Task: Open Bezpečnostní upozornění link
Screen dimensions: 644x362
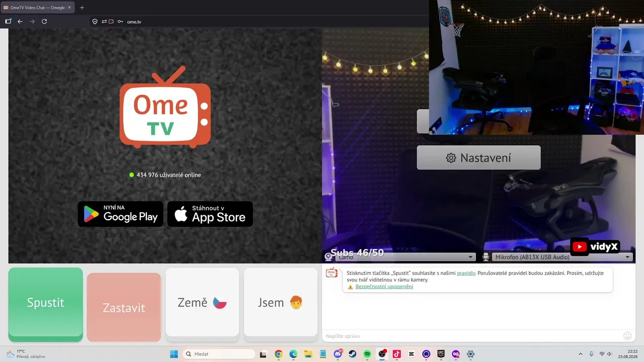Action: pos(384,287)
